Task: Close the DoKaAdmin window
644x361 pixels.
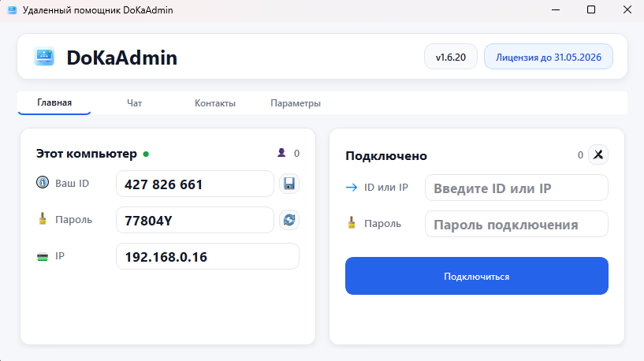Action: coord(627,10)
